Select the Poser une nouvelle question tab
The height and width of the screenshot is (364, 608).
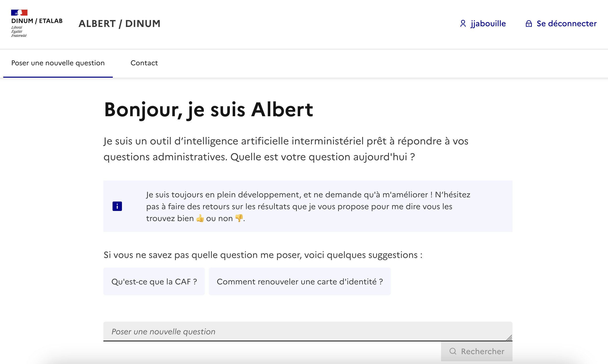[58, 63]
